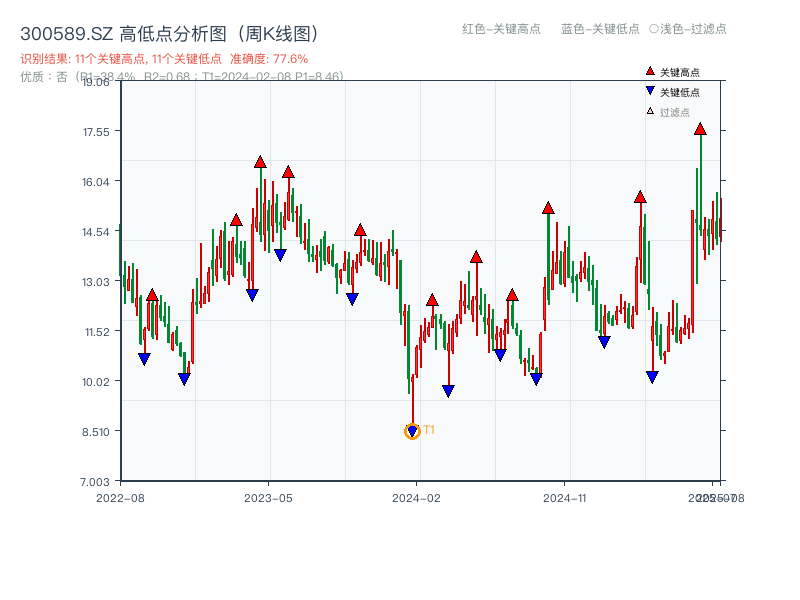Image resolution: width=800 pixels, height=600 pixels.
Task: Click the highest red peak marker near 17.55
Action: coord(700,129)
